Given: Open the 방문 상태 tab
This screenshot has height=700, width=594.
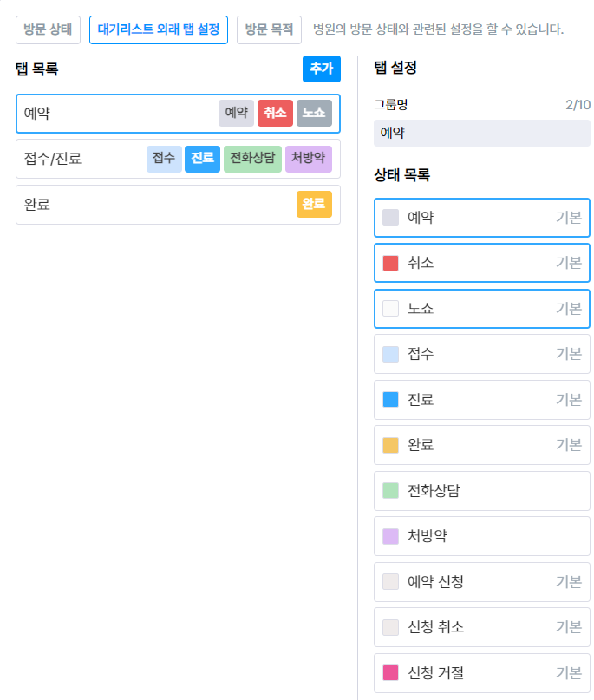Looking at the screenshot, I should 48,29.
